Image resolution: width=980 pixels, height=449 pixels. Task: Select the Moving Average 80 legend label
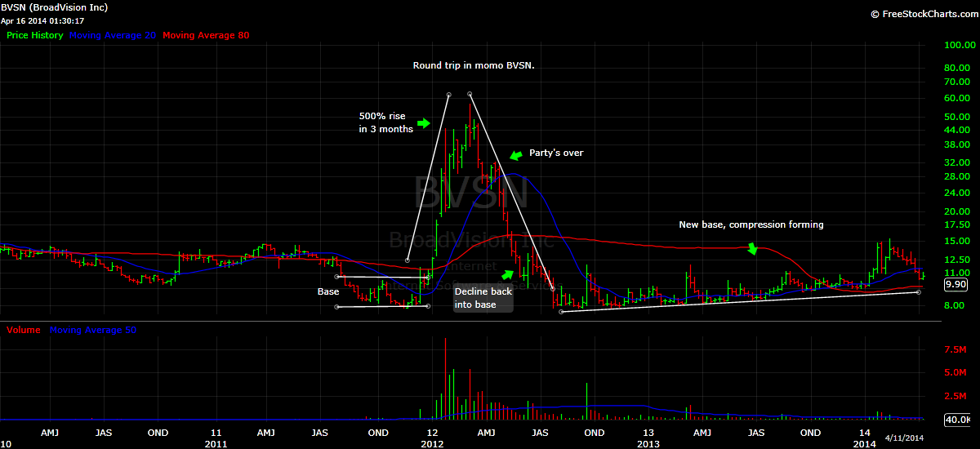(207, 36)
